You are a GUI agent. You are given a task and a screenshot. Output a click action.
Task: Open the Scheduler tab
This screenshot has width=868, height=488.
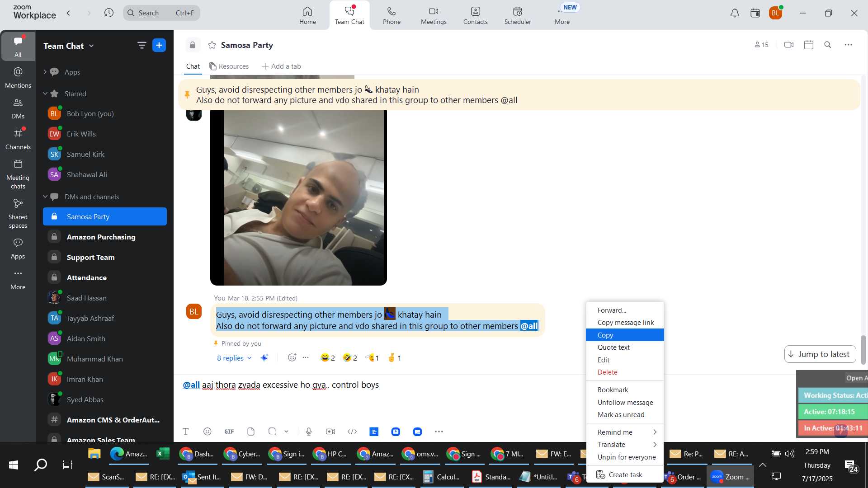[x=518, y=15]
